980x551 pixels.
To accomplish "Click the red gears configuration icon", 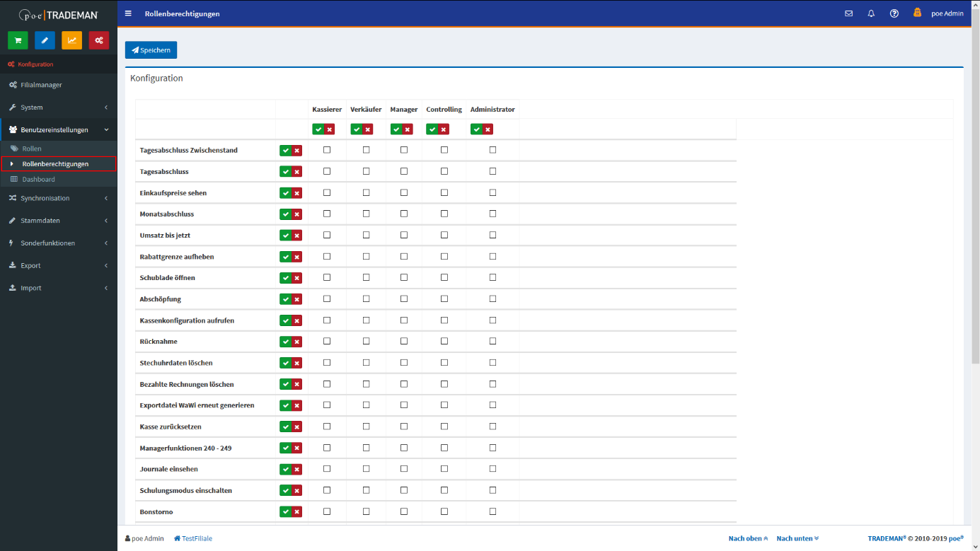I will tap(99, 40).
